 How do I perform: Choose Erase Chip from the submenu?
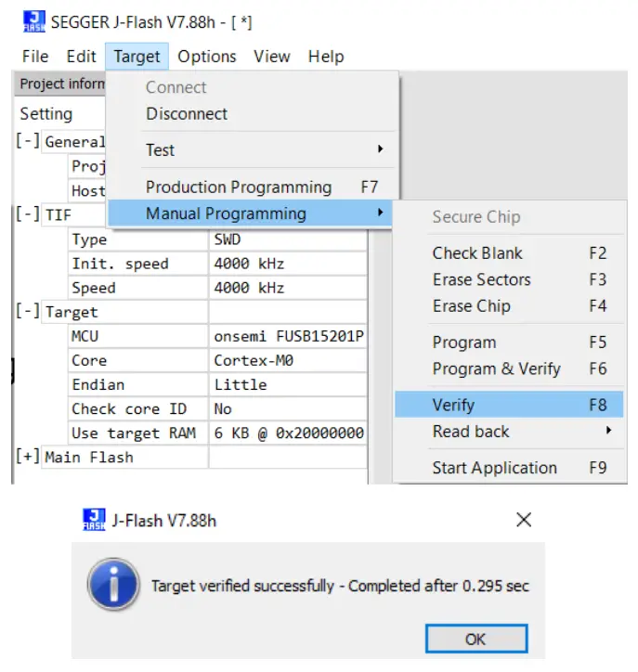point(471,305)
